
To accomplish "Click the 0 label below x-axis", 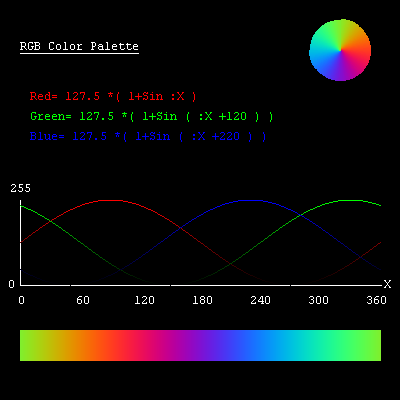I will (x=22, y=300).
